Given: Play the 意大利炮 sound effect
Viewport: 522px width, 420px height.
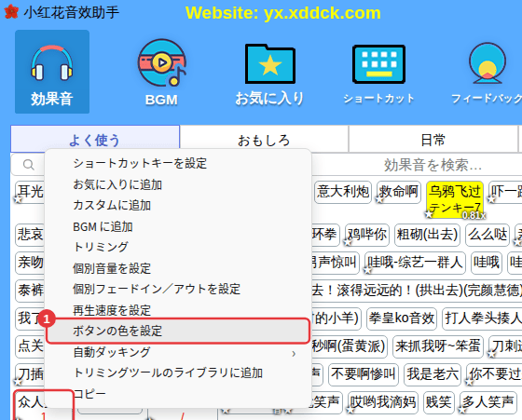Looking at the screenshot, I should pos(343,192).
